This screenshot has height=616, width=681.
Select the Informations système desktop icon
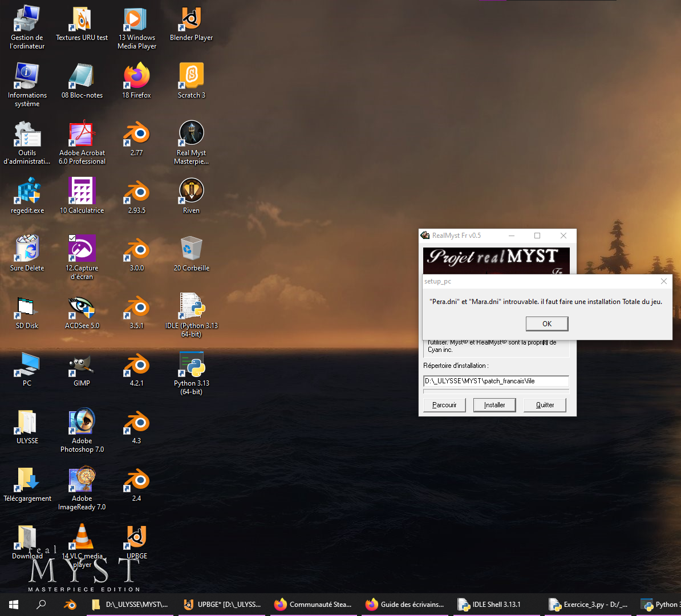(x=27, y=85)
